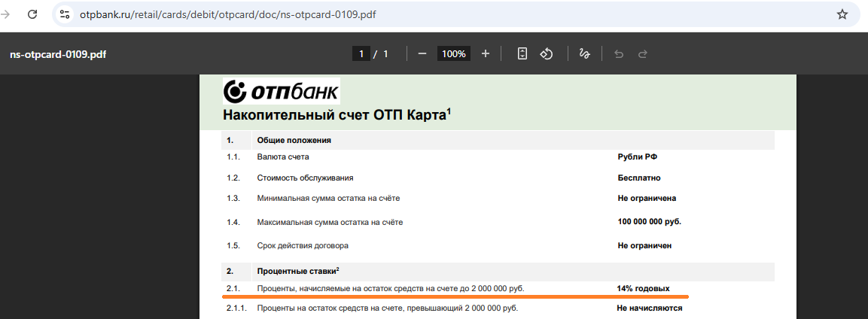This screenshot has height=319, width=868.
Task: Click the ns-otpcard-0109.pdf file title
Action: click(x=58, y=55)
